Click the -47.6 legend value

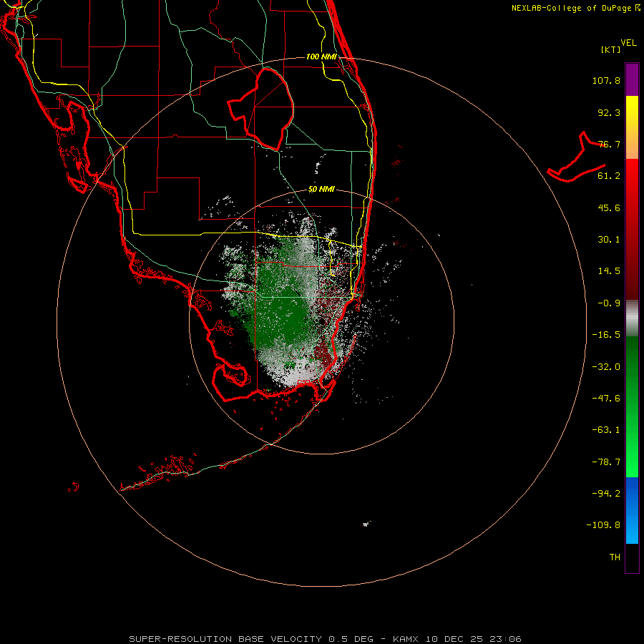click(606, 399)
